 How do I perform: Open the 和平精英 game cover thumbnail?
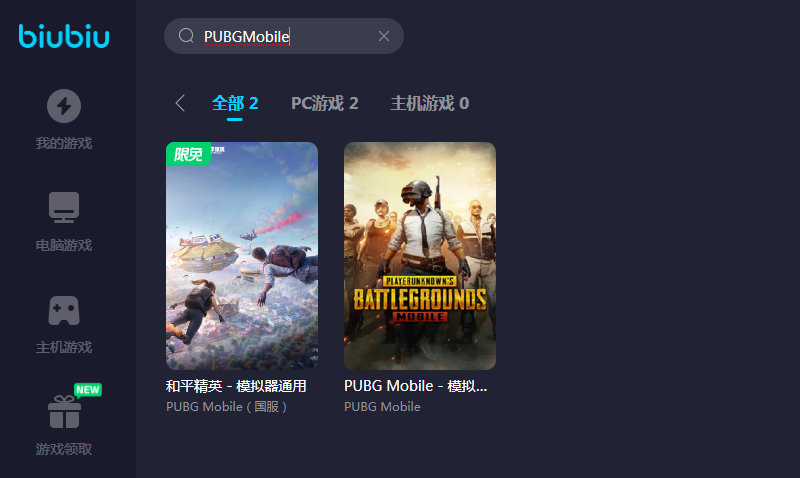(242, 256)
